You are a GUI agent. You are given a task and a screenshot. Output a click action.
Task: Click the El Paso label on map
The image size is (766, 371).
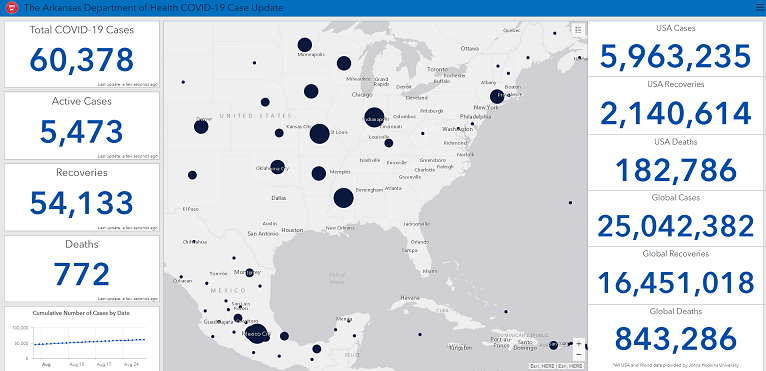click(191, 209)
